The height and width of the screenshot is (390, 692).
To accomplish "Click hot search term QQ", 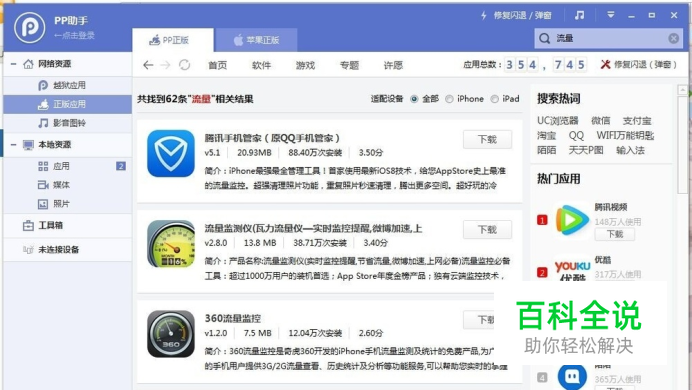I will point(576,135).
